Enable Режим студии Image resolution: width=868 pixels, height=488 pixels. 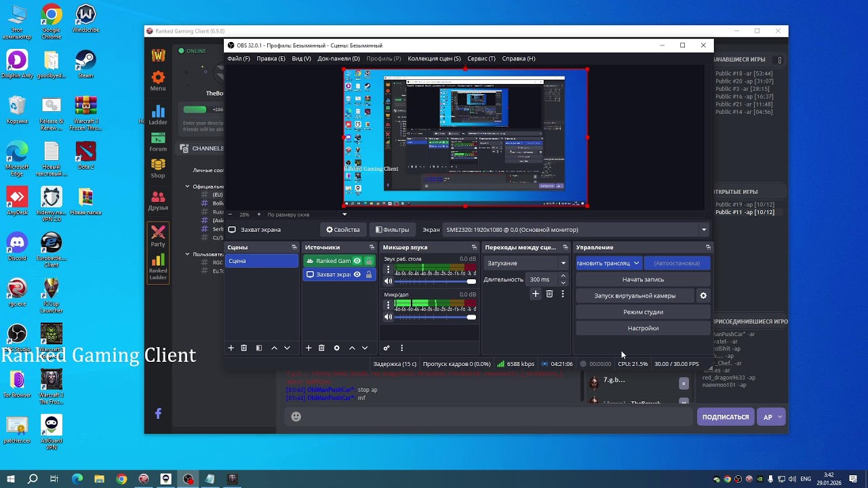coord(643,312)
